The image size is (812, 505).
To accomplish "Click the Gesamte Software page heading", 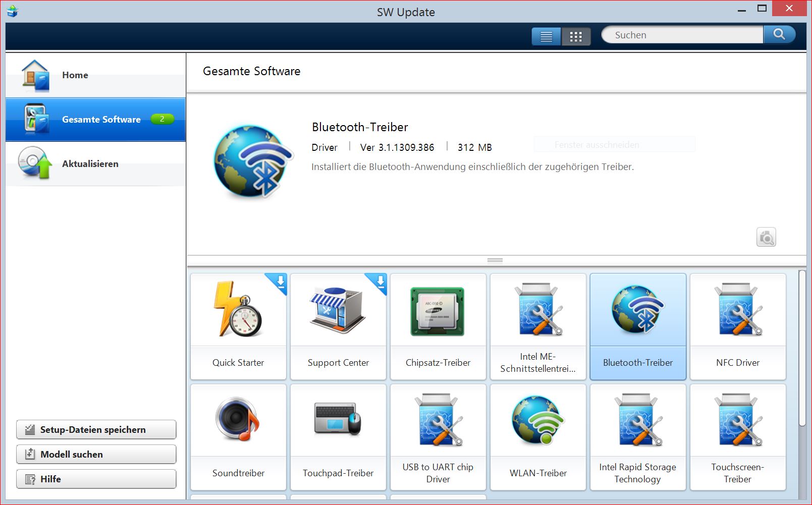I will point(251,71).
